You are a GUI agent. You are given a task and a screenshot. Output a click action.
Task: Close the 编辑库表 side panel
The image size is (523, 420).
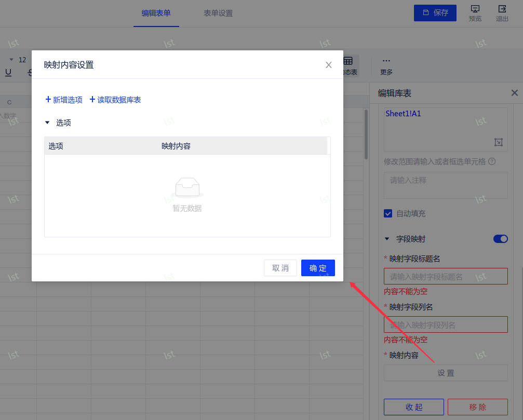[514, 93]
